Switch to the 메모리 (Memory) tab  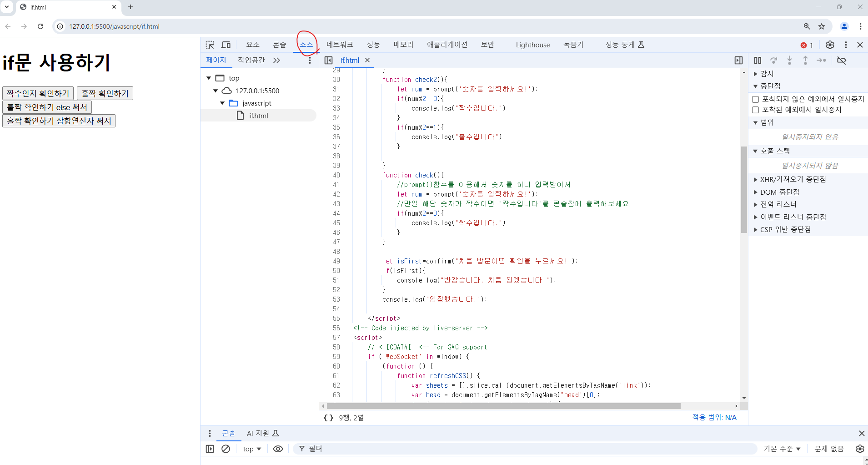pyautogui.click(x=403, y=45)
